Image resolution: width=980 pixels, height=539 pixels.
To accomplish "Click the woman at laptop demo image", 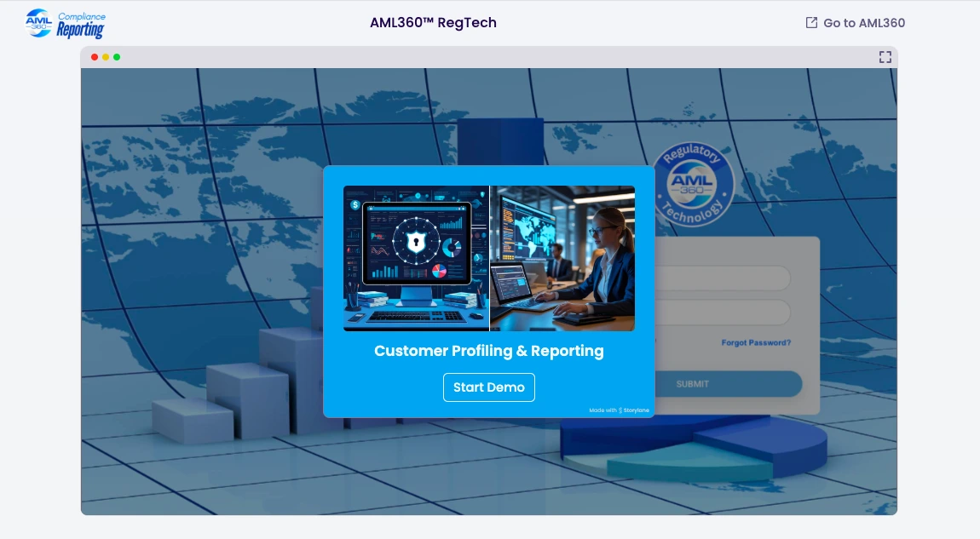I will tap(562, 258).
